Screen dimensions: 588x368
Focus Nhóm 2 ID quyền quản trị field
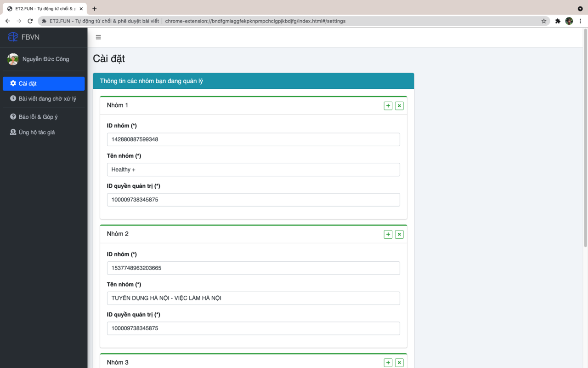pos(253,328)
